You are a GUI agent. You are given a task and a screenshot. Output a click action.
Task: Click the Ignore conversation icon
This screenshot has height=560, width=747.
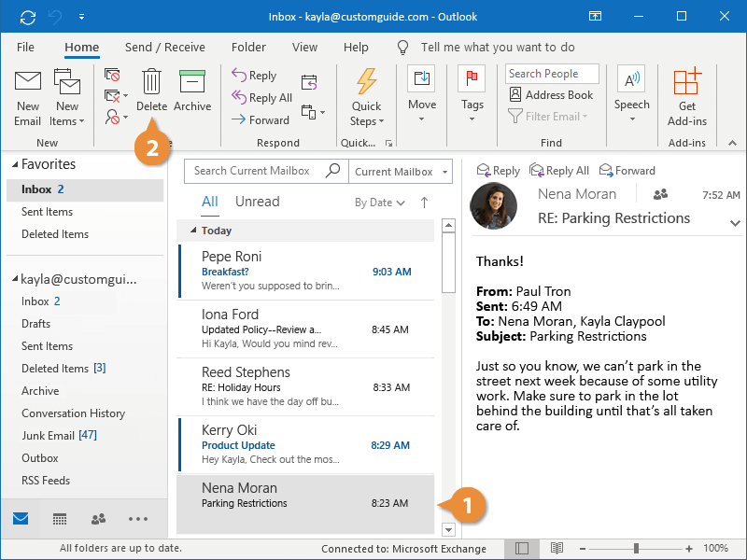(x=112, y=75)
